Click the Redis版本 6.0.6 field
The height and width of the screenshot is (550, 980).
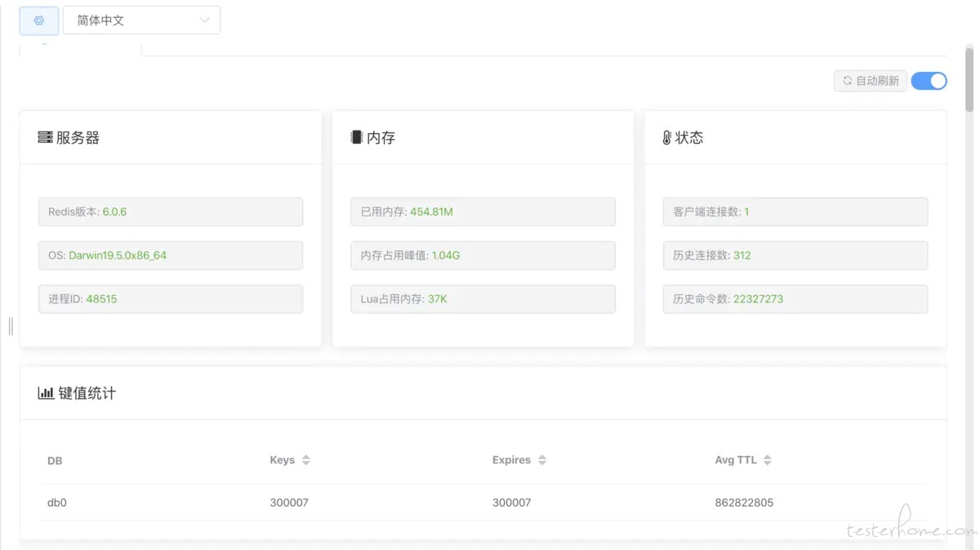171,212
